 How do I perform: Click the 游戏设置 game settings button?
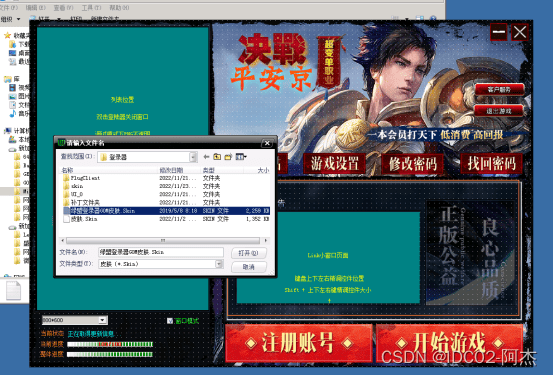[x=334, y=164]
